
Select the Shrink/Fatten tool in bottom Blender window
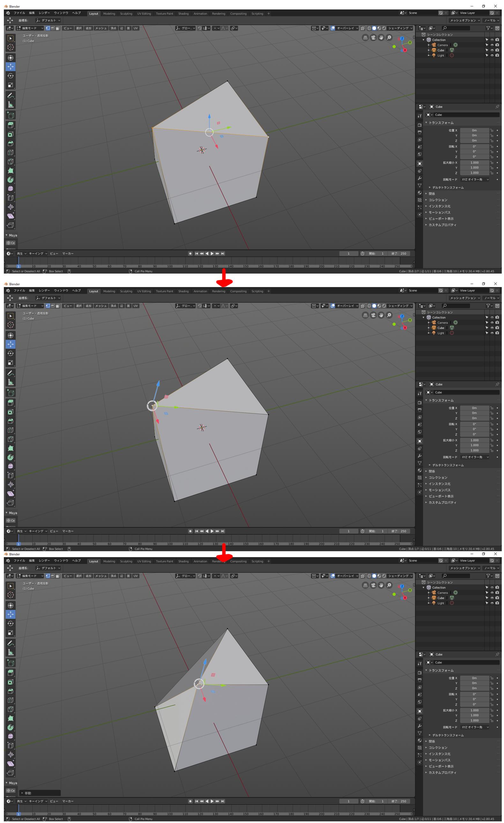click(x=10, y=754)
